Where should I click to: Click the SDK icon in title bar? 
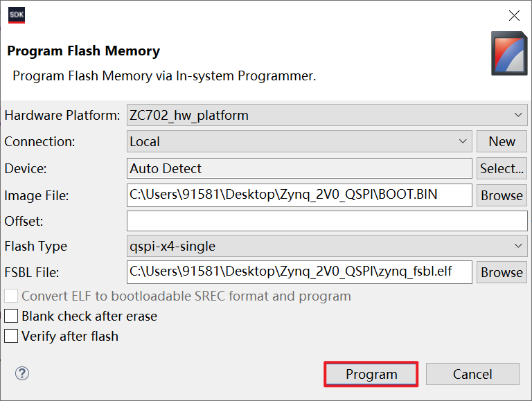coord(17,15)
